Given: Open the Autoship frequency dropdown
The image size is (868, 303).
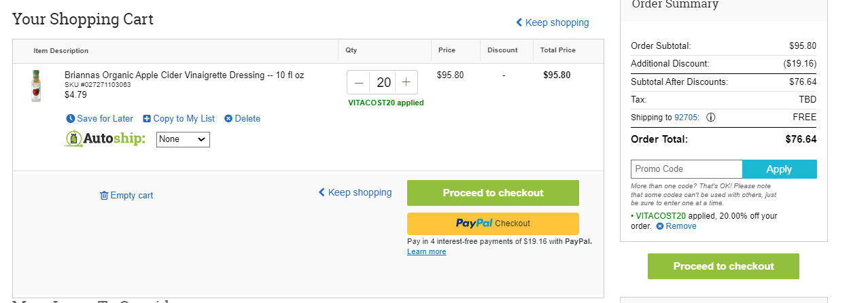Looking at the screenshot, I should (x=183, y=139).
